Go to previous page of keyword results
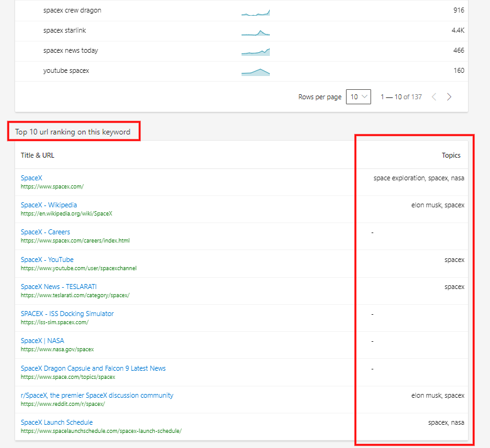 coord(434,97)
